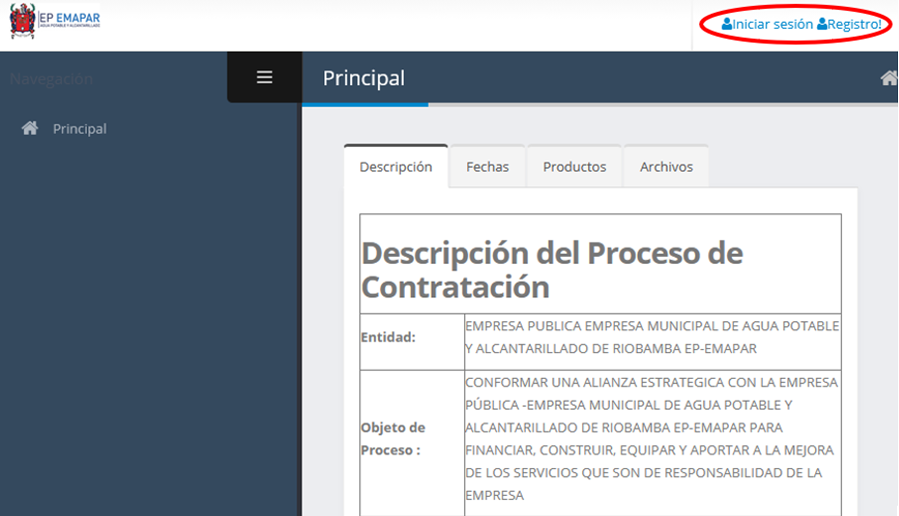Screen dimensions: 899x516
Task: Click the EP EMAPAR crest logo icon
Action: pyautogui.click(x=22, y=21)
